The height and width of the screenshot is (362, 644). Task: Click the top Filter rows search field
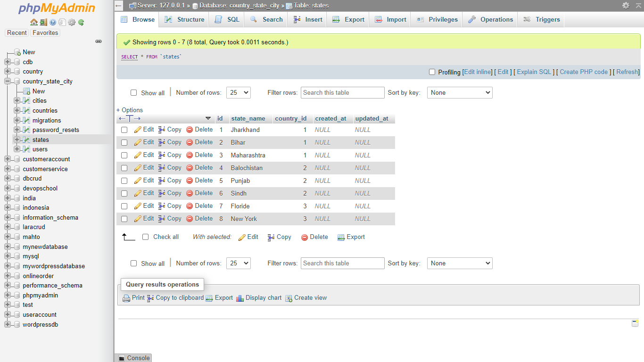pyautogui.click(x=342, y=93)
